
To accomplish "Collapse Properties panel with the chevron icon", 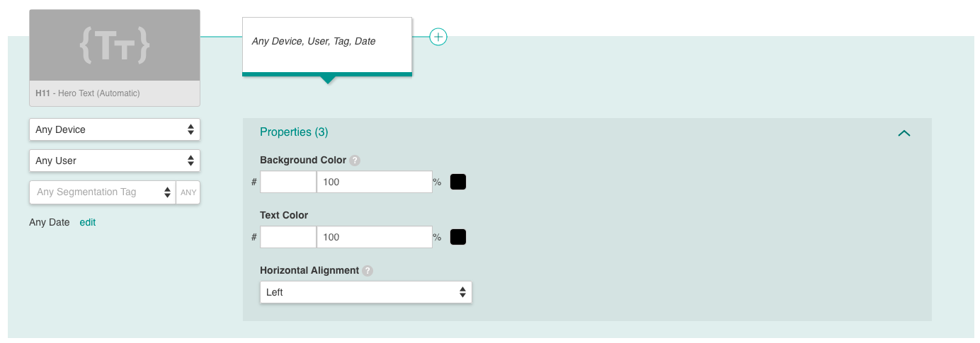I will (x=904, y=133).
